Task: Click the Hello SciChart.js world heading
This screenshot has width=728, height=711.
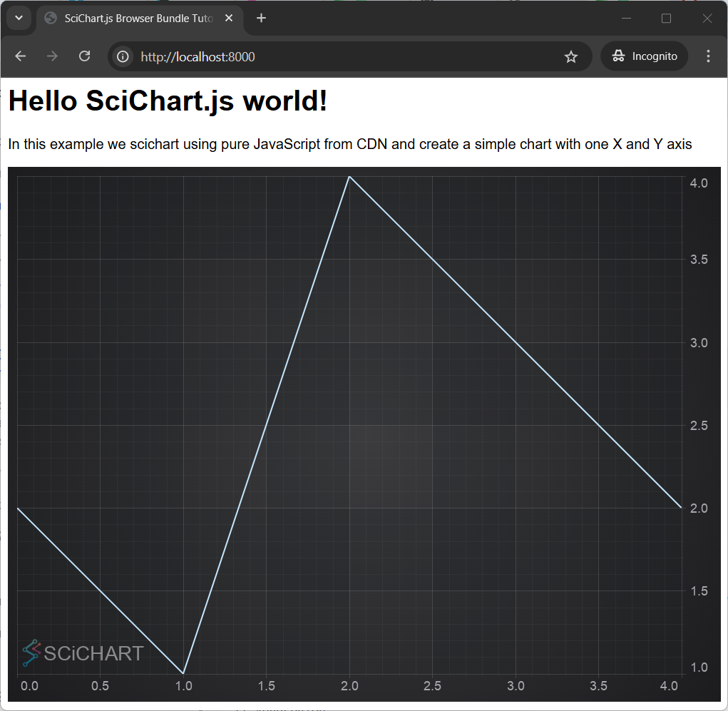Action: click(x=168, y=101)
